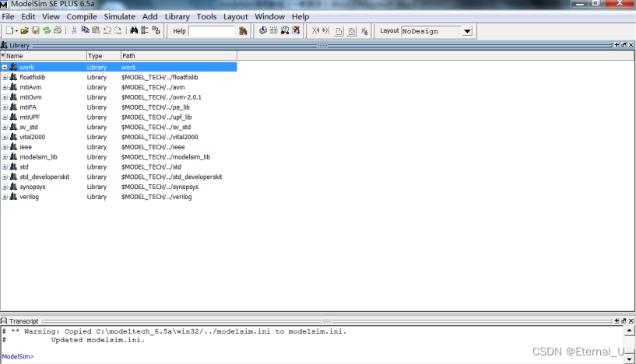Open the Window menu
Image resolution: width=636 pixels, height=364 pixels.
269,16
